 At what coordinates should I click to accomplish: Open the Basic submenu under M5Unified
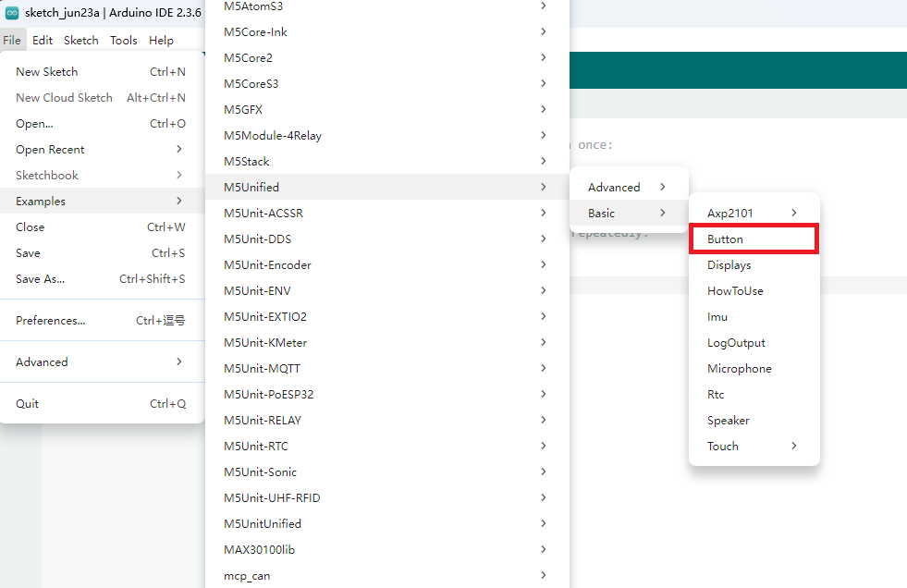pyautogui.click(x=629, y=214)
